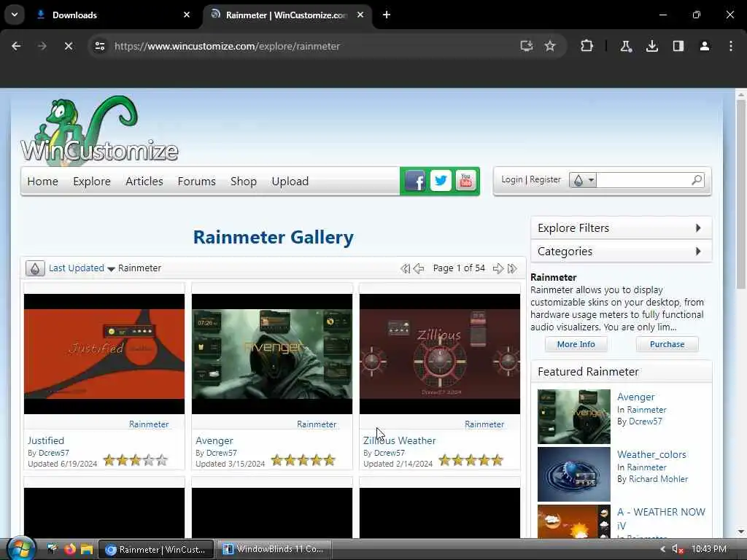Click the search magnifier icon
747x560 pixels.
[x=697, y=180]
